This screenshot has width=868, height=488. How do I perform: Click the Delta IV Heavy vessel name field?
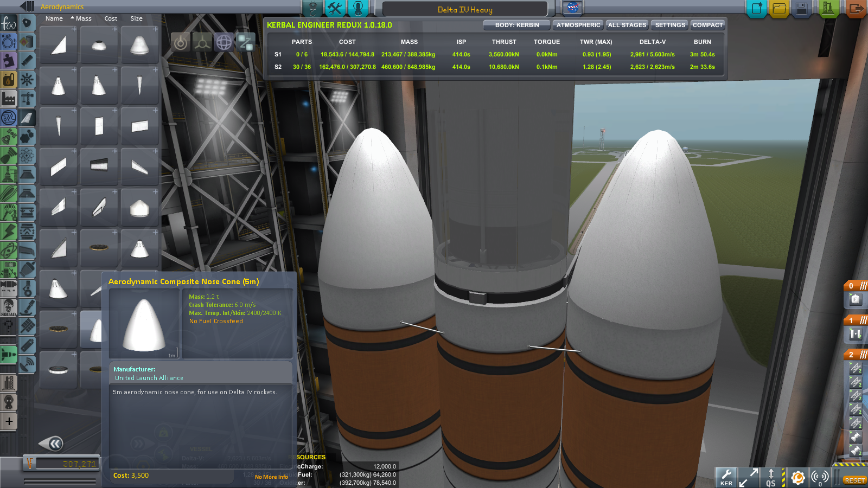pyautogui.click(x=465, y=9)
